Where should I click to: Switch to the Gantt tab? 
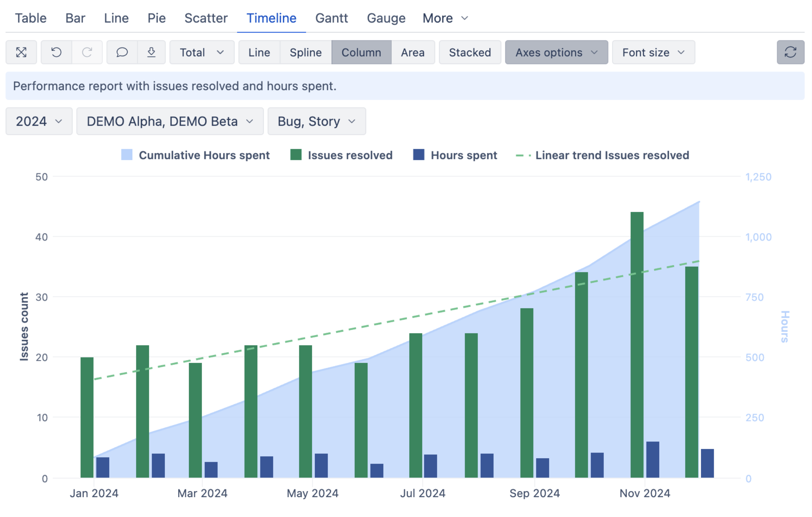coord(331,18)
